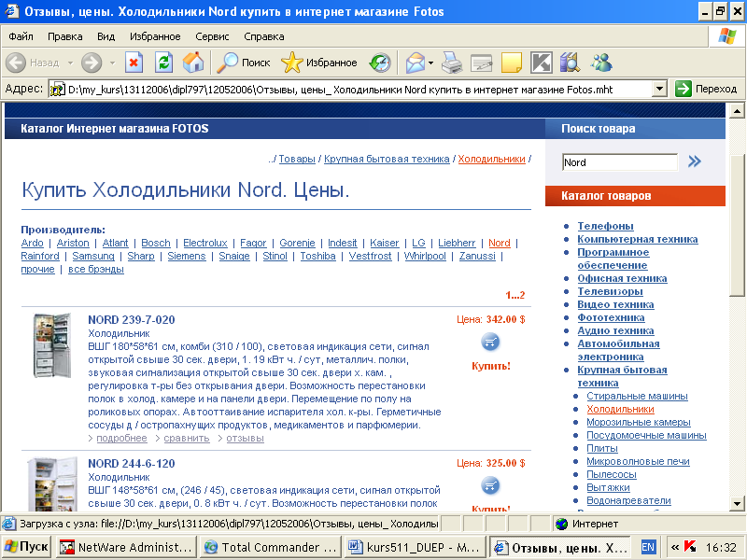Image resolution: width=747 pixels, height=560 pixels.
Task: Click the EN language indicator
Action: [x=648, y=547]
